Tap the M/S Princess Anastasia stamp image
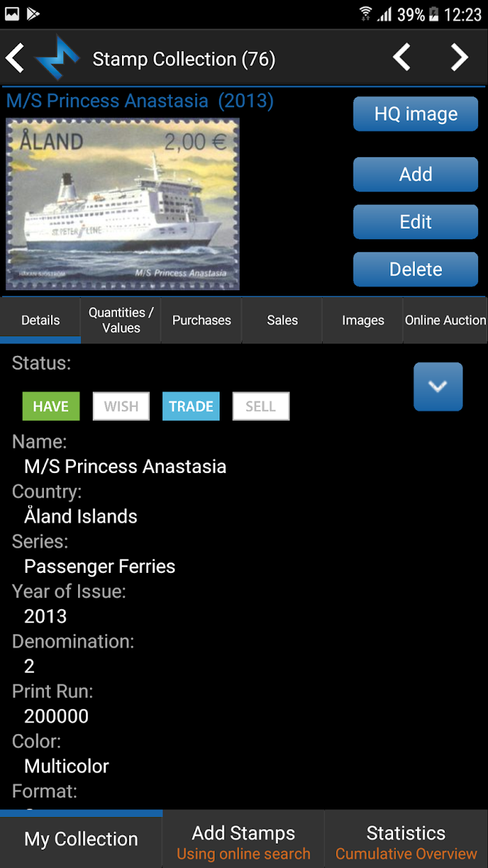This screenshot has height=868, width=488. click(x=123, y=204)
